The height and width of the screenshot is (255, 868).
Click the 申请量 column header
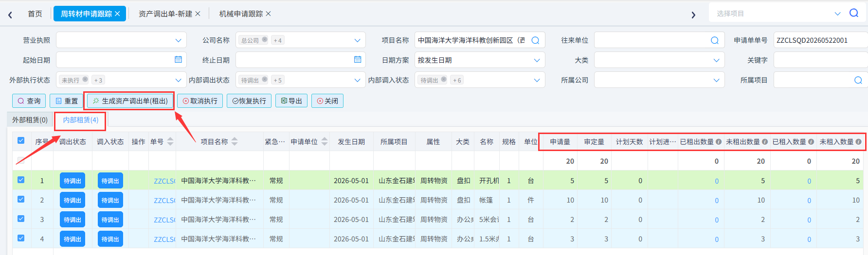560,142
